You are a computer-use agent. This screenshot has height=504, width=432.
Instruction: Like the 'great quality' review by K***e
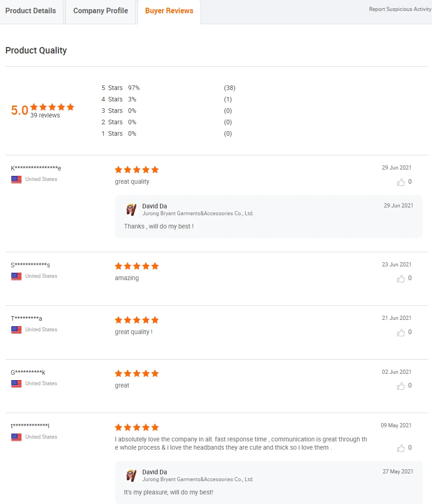coord(401,182)
